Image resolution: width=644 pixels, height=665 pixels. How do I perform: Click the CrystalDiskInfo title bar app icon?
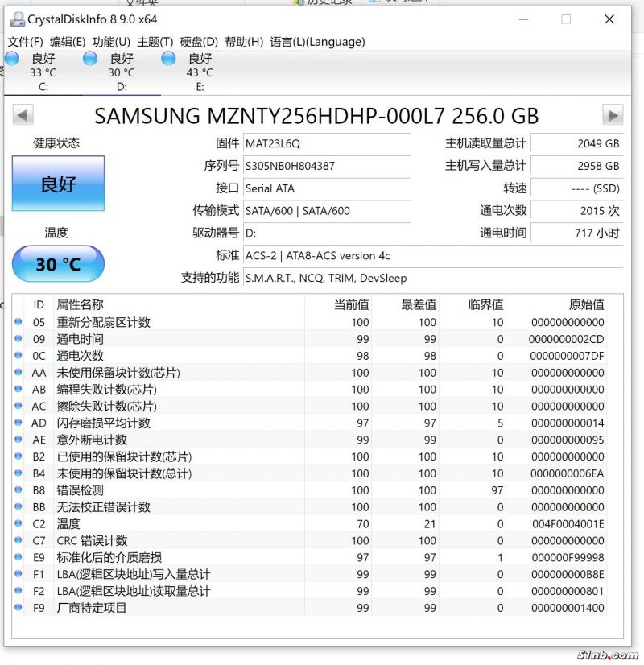pos(15,19)
